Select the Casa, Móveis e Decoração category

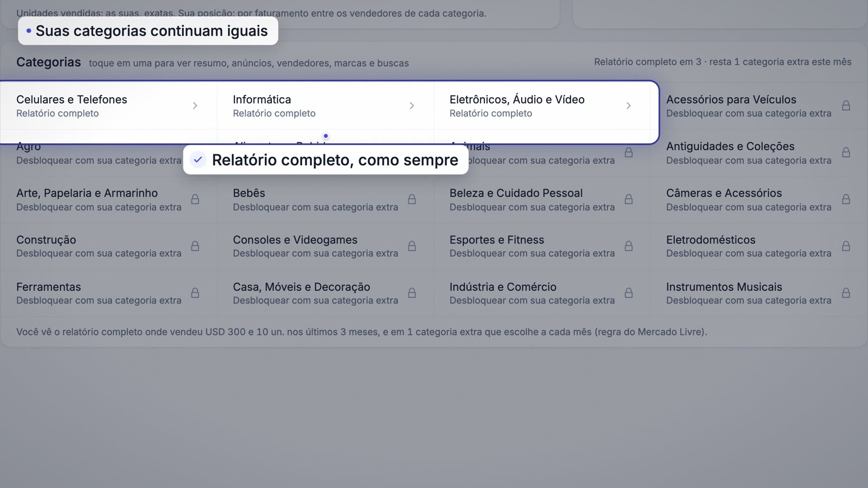(x=325, y=293)
